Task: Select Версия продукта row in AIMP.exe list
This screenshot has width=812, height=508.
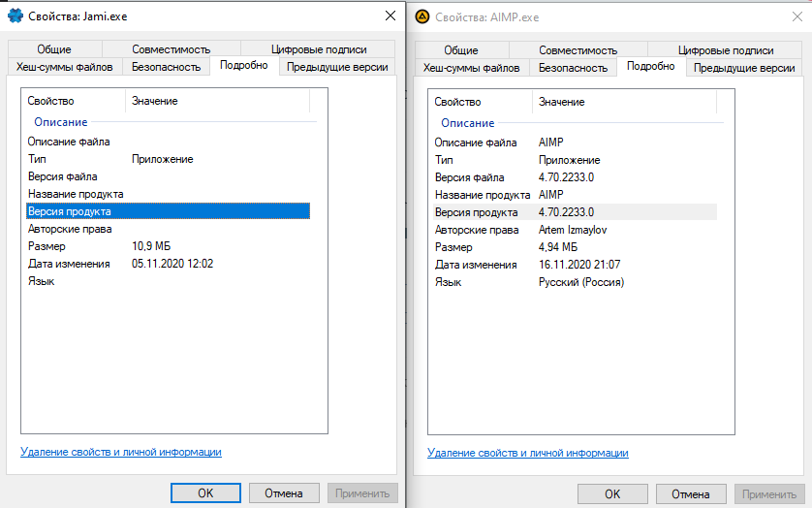Action: (x=575, y=212)
